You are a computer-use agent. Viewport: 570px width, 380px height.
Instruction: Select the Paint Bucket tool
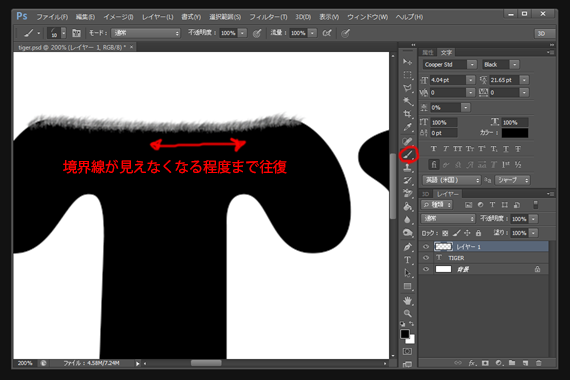click(407, 207)
